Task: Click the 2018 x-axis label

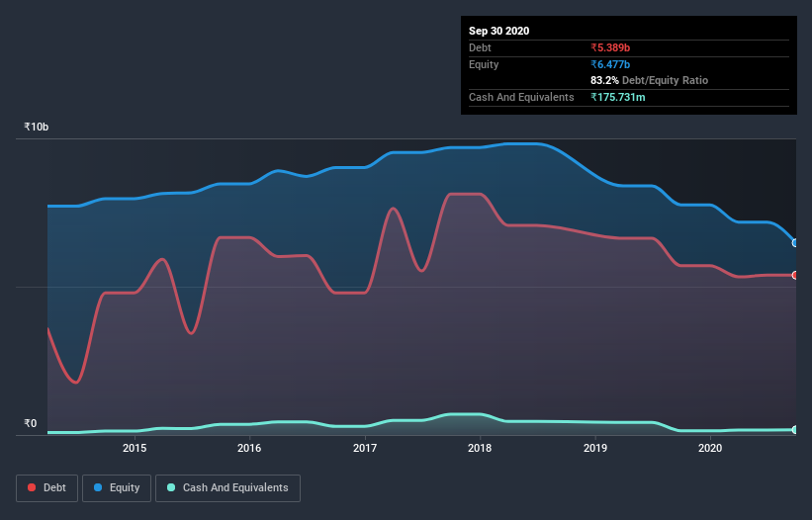Action: pyautogui.click(x=480, y=448)
